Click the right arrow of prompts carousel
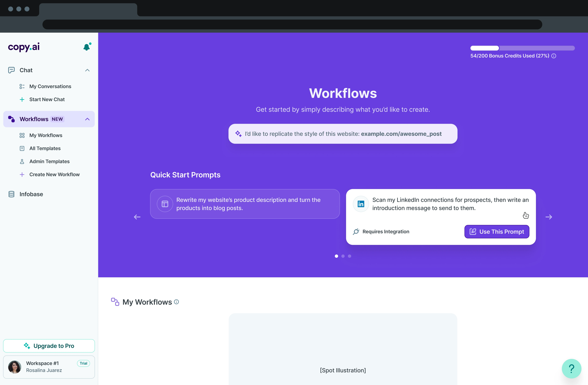This screenshot has width=588, height=385. tap(549, 217)
